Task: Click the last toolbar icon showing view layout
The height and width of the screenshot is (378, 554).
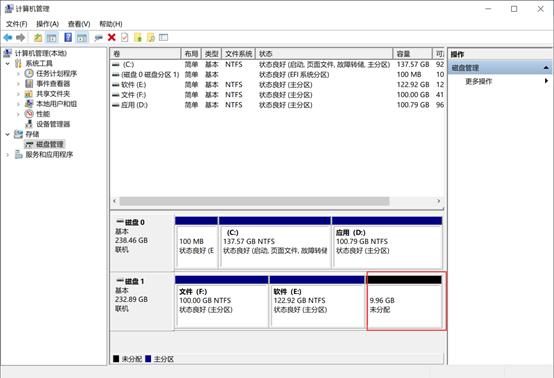Action: 163,37
